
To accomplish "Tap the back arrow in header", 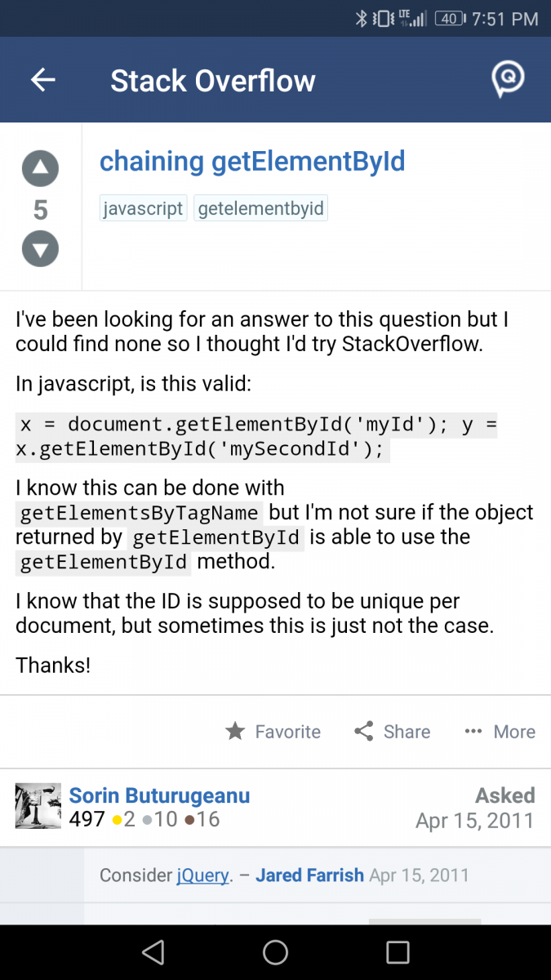I will 42,80.
